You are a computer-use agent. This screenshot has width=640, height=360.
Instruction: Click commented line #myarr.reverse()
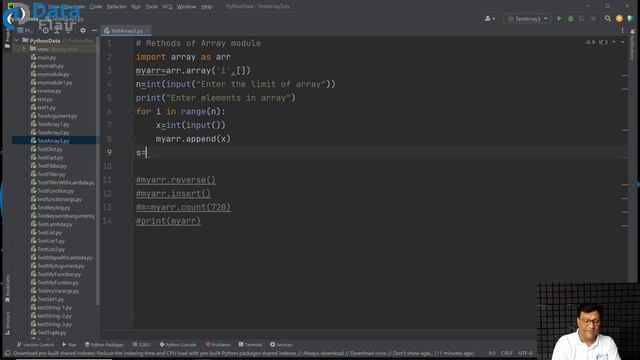(x=176, y=180)
